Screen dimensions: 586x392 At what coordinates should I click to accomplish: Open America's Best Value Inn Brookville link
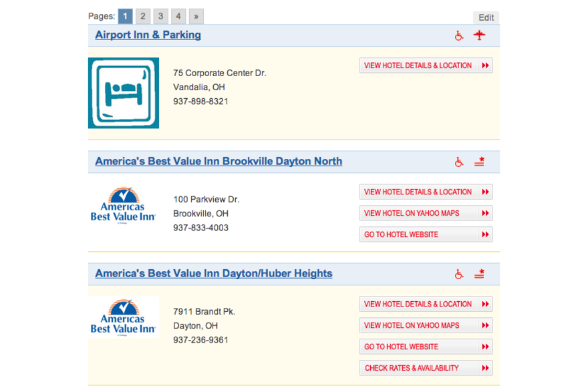pos(218,161)
